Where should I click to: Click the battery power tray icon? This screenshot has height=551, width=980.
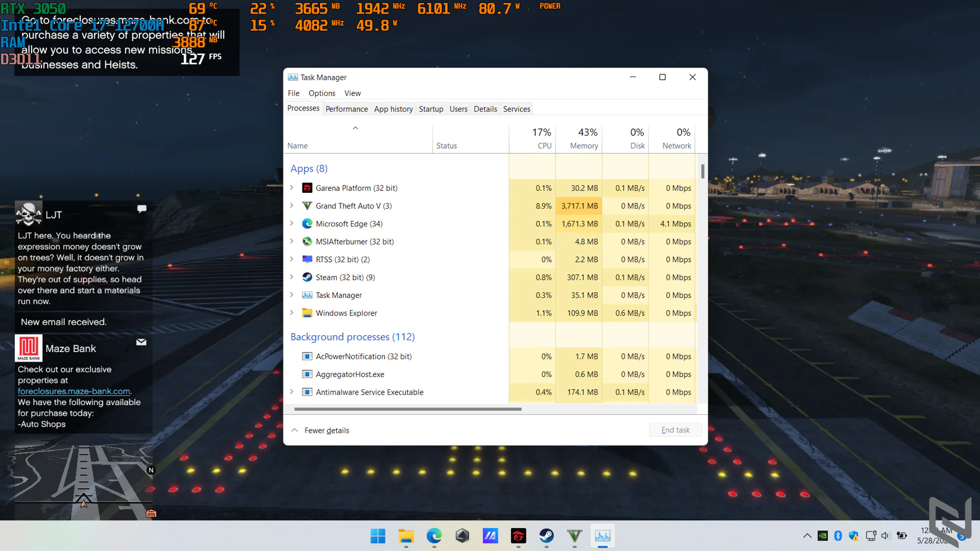[902, 536]
